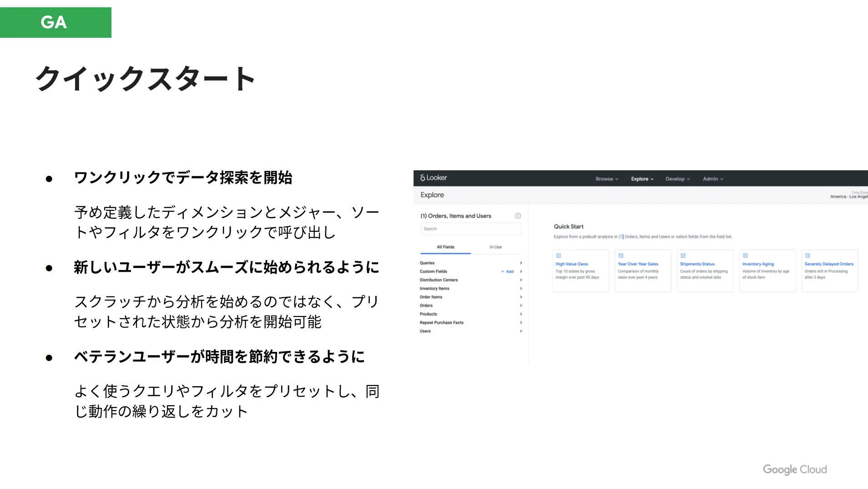
Task: Expand the Custom Fields chevron
Action: click(521, 271)
